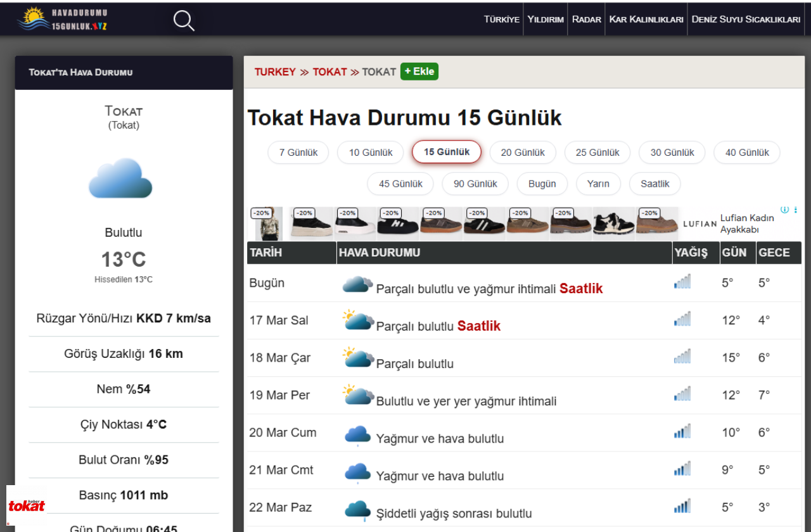
Task: Select the 25 Günlük forecast tab
Action: coord(597,153)
